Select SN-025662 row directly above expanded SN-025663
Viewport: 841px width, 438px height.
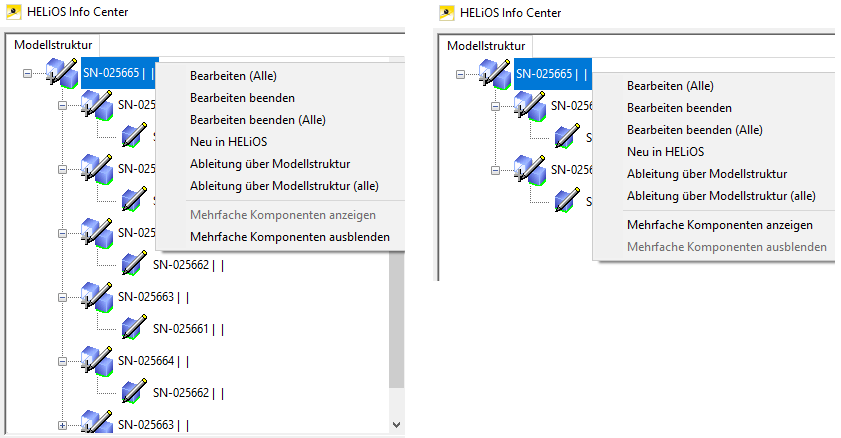pos(188,265)
